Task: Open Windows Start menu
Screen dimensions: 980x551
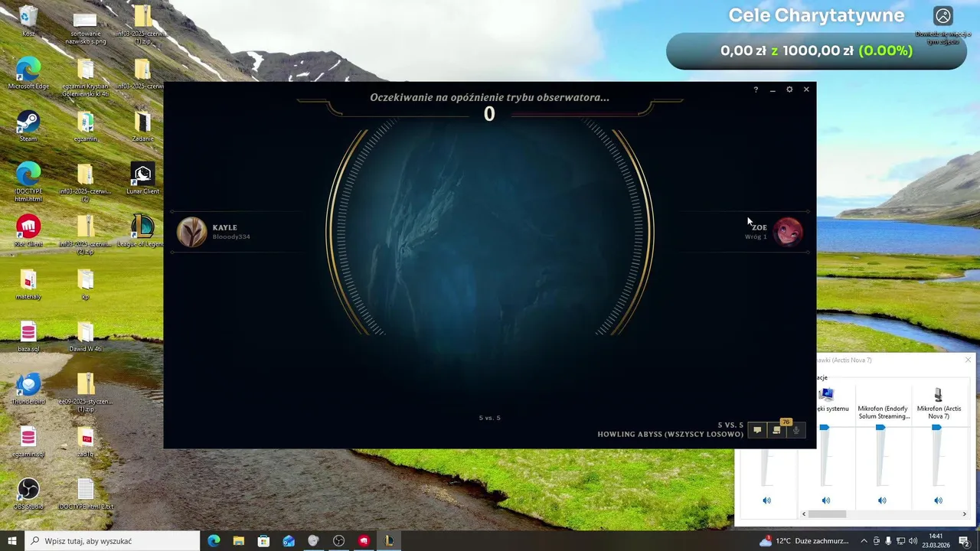Action: [x=12, y=541]
